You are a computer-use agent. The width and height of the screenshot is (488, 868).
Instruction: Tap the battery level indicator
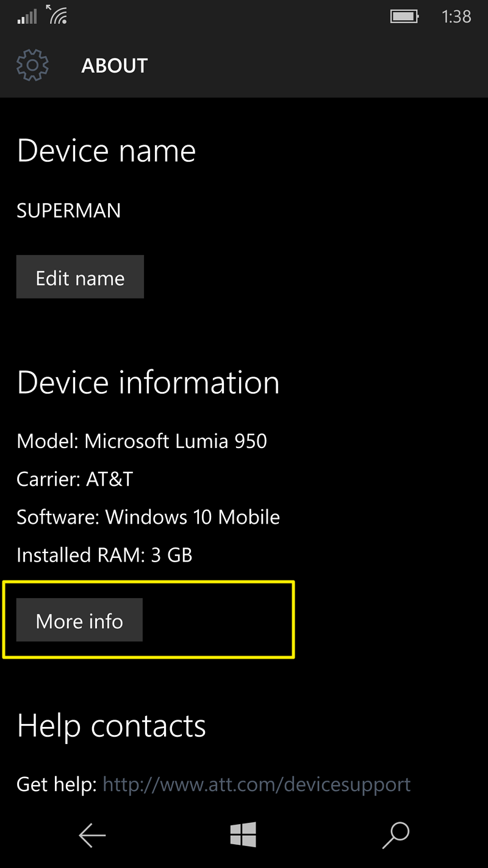(x=404, y=16)
